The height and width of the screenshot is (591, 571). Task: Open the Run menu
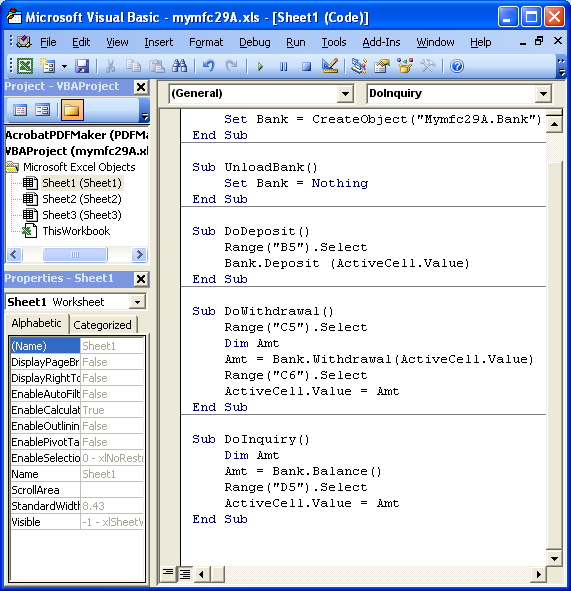point(295,42)
